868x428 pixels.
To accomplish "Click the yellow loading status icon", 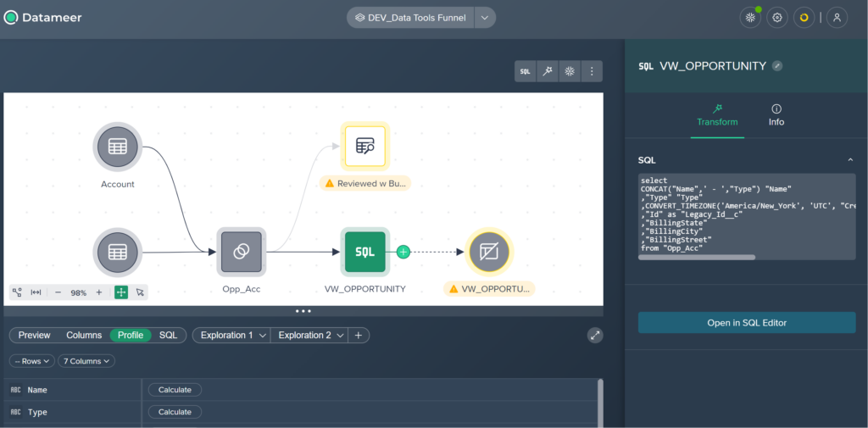I will (804, 18).
